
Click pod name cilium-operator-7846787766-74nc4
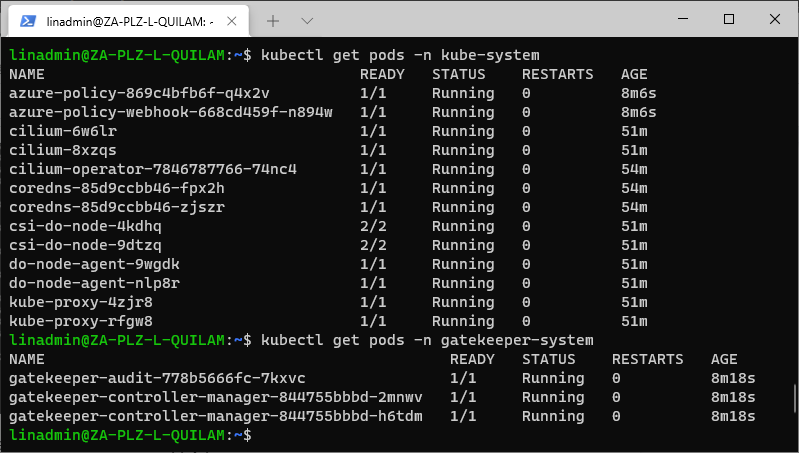153,169
